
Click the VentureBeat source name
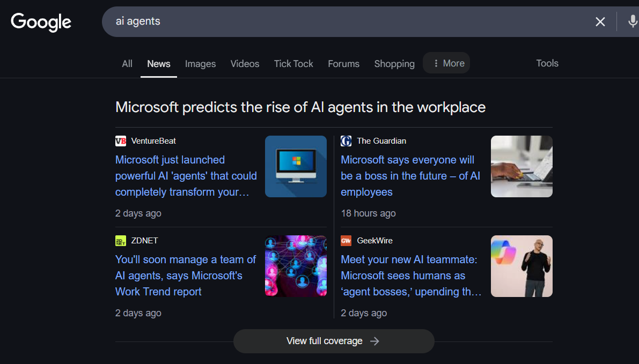click(153, 141)
